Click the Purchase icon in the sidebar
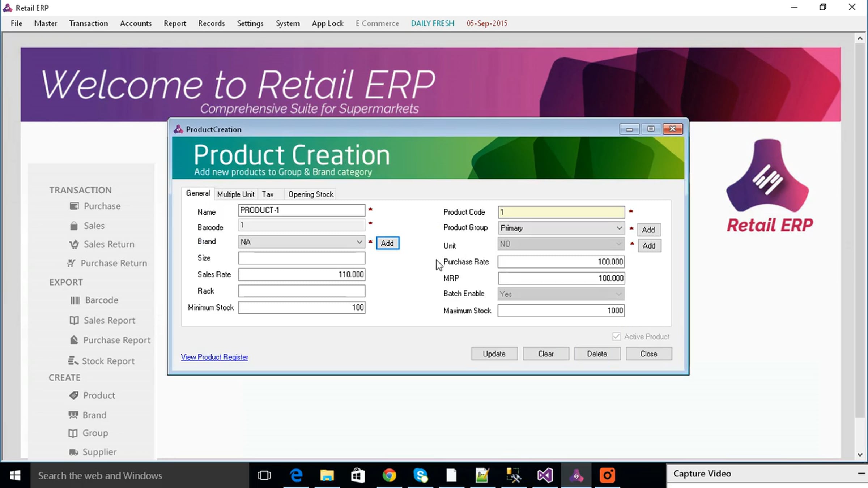Viewport: 868px width, 488px height. pyautogui.click(x=74, y=206)
